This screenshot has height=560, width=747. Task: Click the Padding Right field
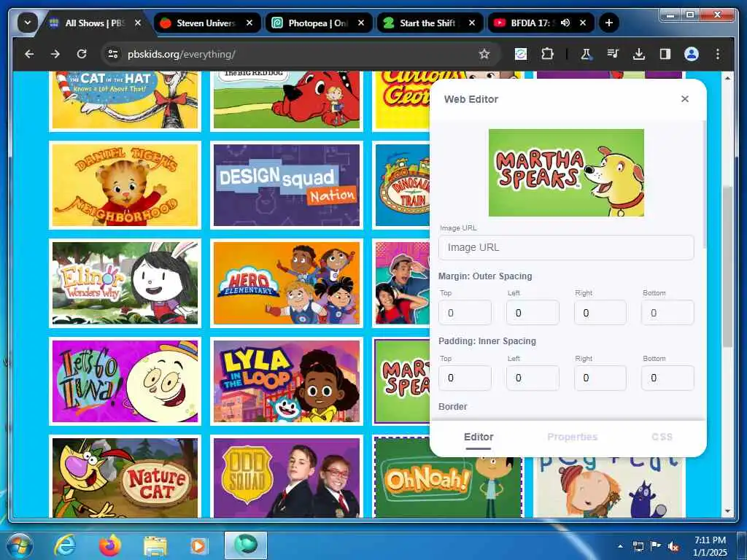tap(600, 378)
